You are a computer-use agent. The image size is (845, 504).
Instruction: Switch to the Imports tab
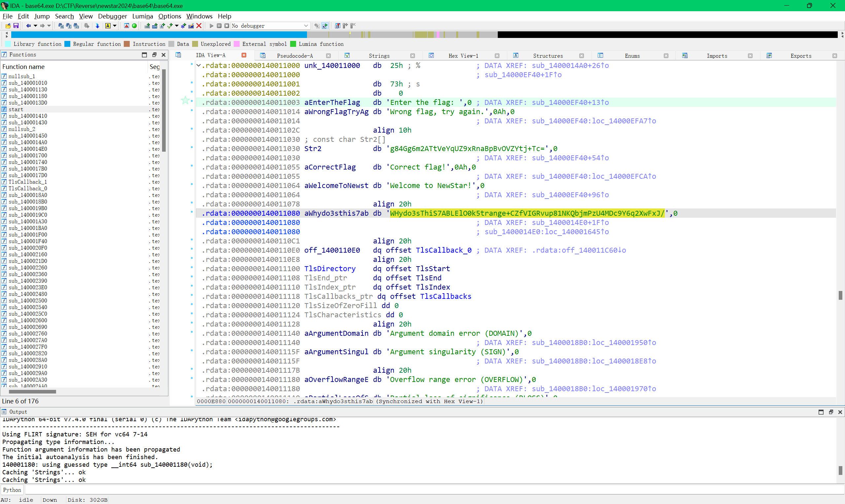[717, 56]
